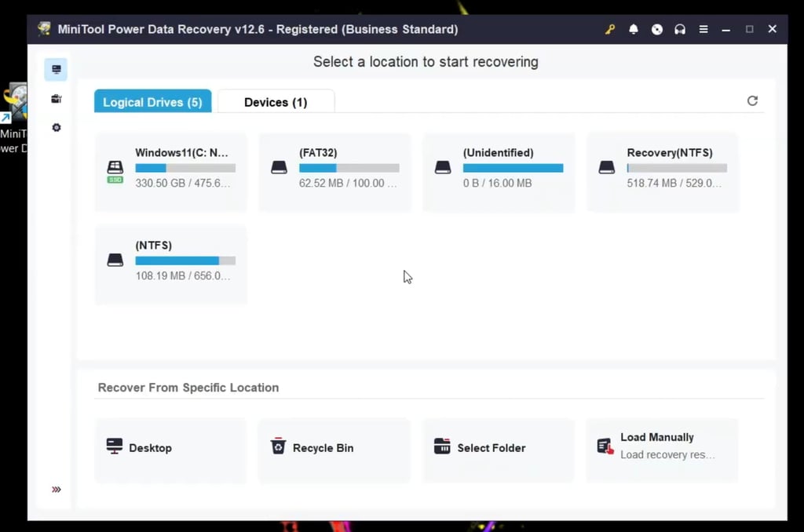
Task: Open the utilities toolbox sidebar icon
Action: [56, 98]
